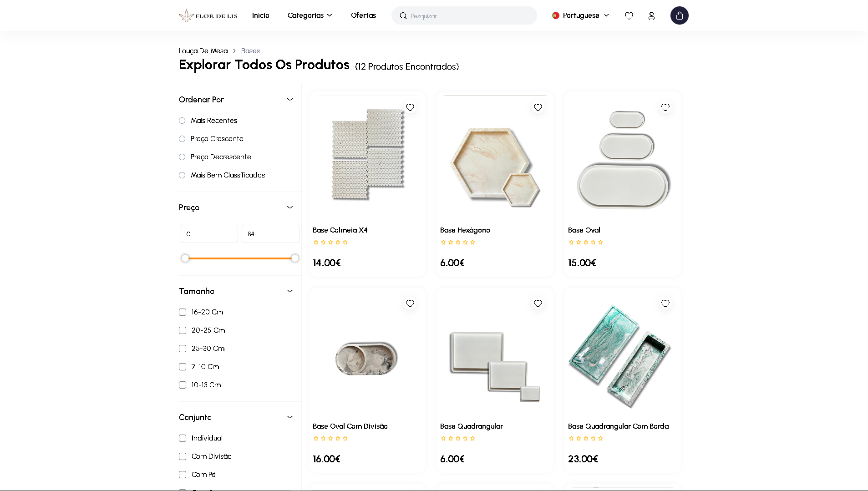Open the user account icon
Screen dimensions: 868x491
tap(651, 15)
